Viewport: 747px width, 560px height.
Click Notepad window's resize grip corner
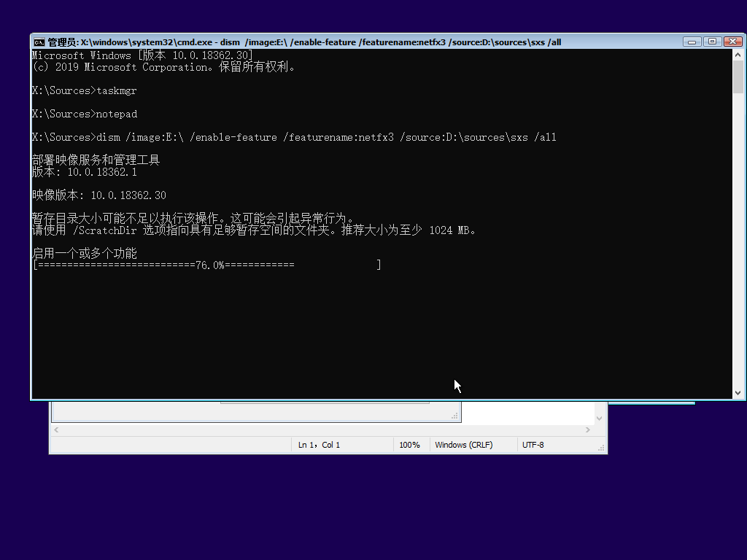tap(601, 448)
